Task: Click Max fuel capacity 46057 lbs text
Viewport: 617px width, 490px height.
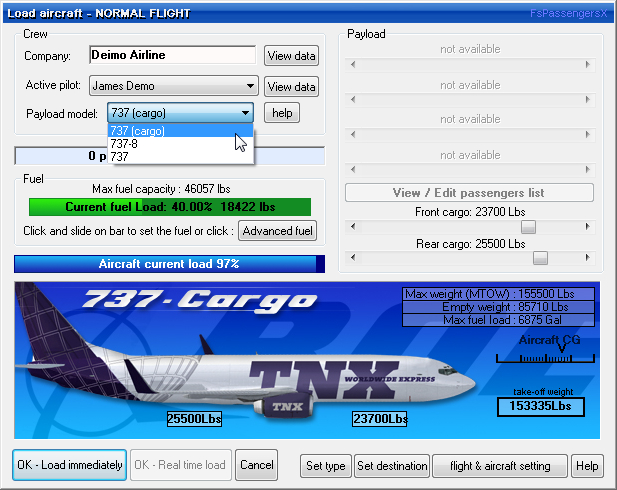Action: (x=161, y=189)
